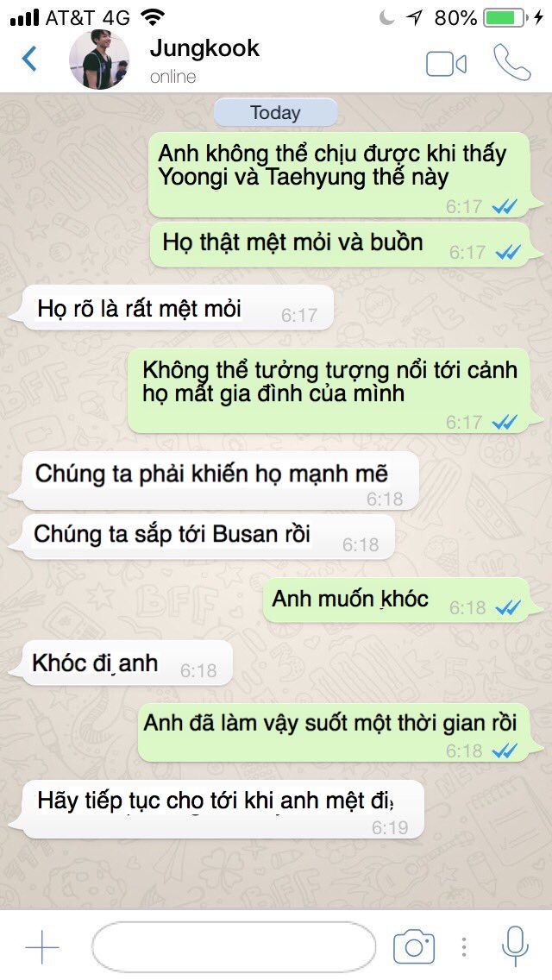This screenshot has width=552, height=980.
Task: Open attachments with the plus icon
Action: tap(42, 946)
